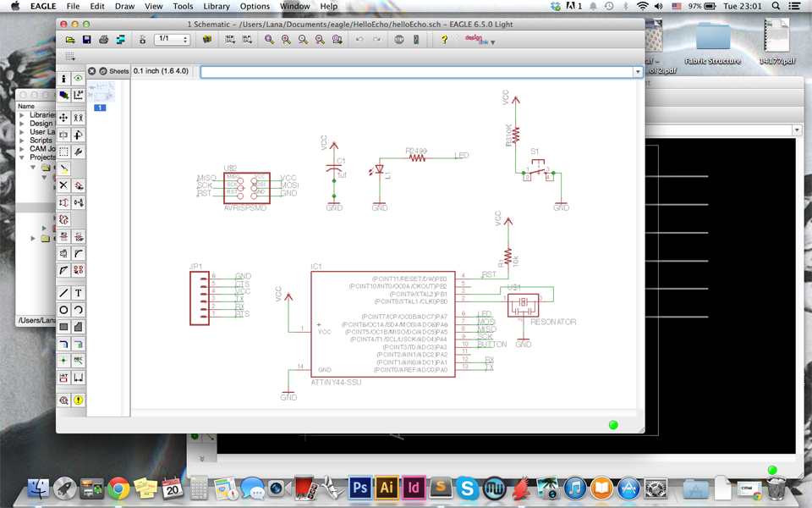Click the Print icon in the toolbar

tap(103, 40)
